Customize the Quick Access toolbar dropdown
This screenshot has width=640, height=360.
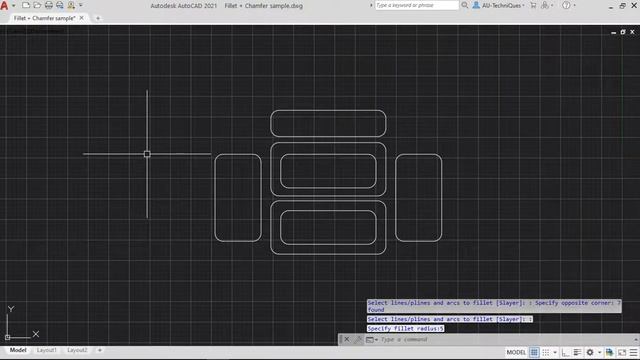pyautogui.click(x=81, y=5)
